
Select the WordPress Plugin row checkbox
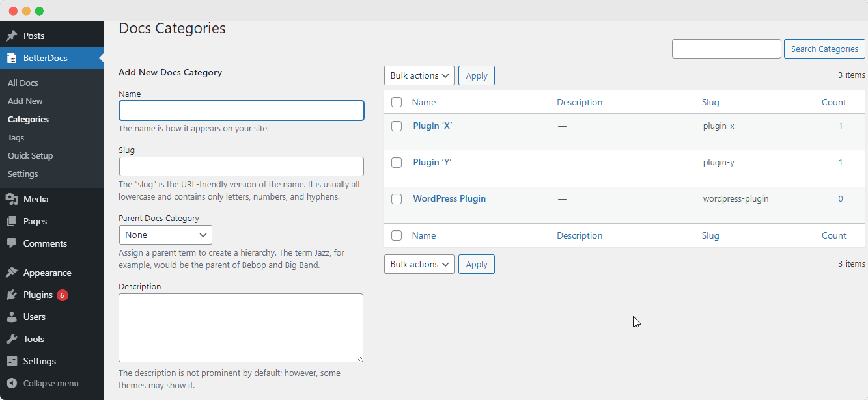point(397,199)
